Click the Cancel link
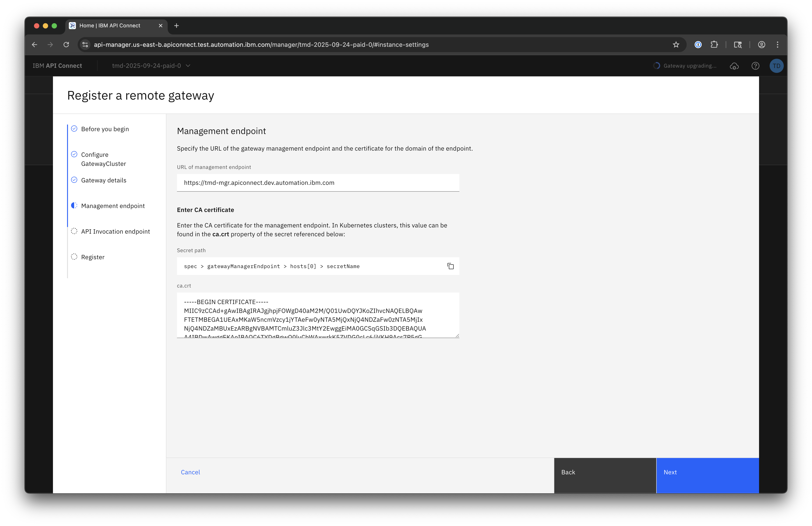This screenshot has width=812, height=526. point(190,472)
